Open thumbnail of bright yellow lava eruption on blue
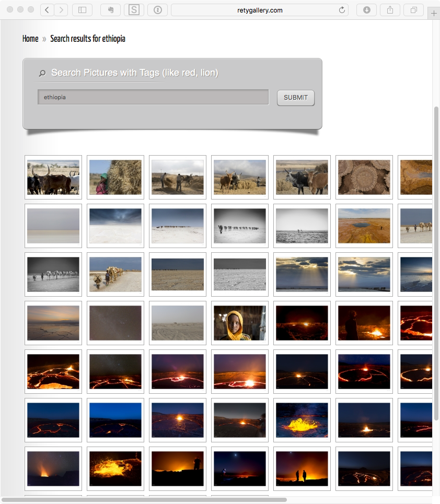 coord(302,420)
